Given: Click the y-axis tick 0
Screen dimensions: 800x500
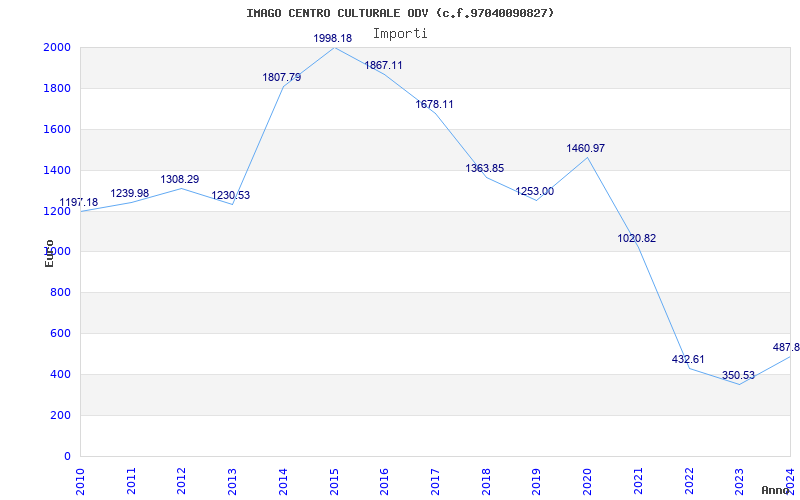Looking at the screenshot, I should click(67, 456).
